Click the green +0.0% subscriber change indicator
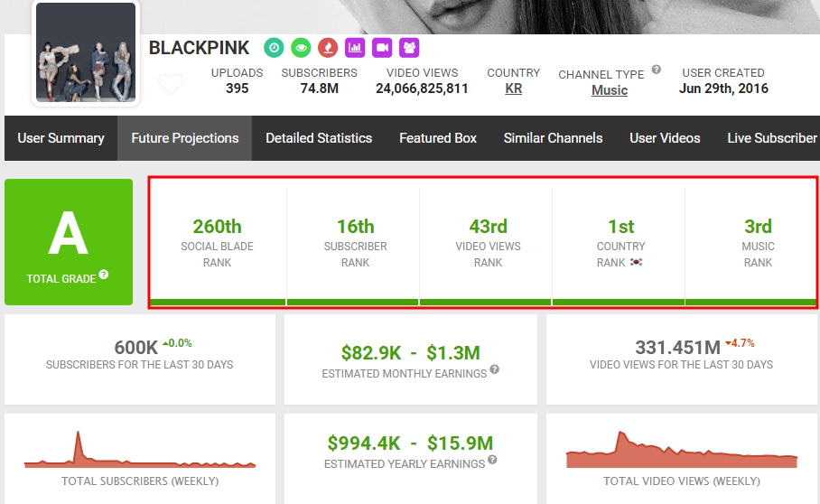820x504 pixels. [x=177, y=343]
